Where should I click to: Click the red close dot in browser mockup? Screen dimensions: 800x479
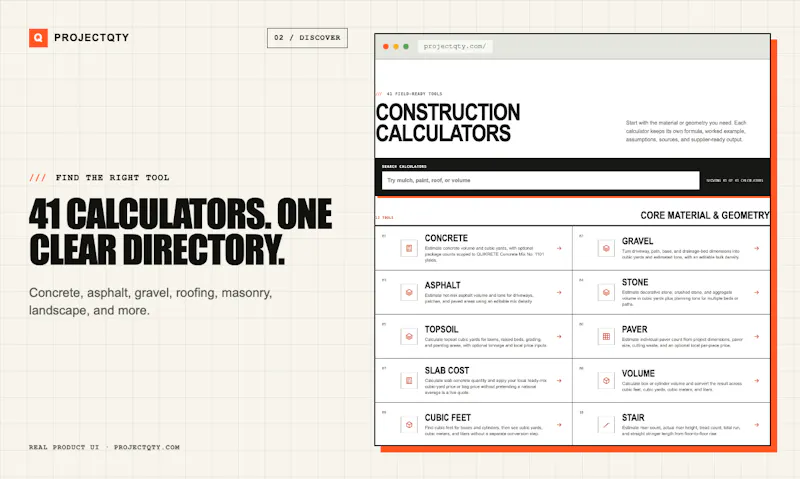386,46
